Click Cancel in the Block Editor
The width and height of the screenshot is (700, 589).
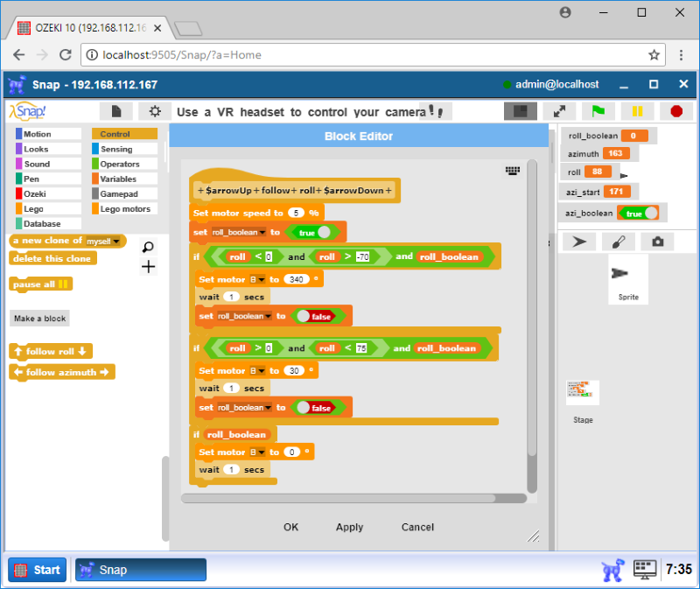coord(417,527)
